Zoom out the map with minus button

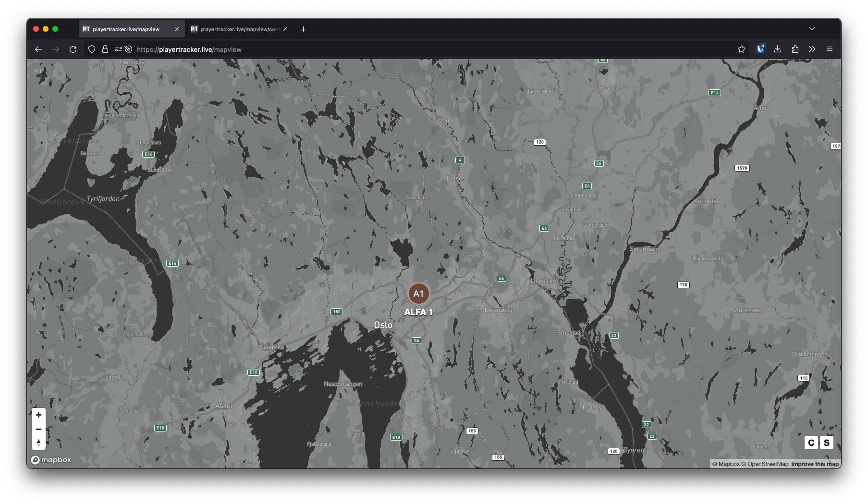[x=38, y=429]
